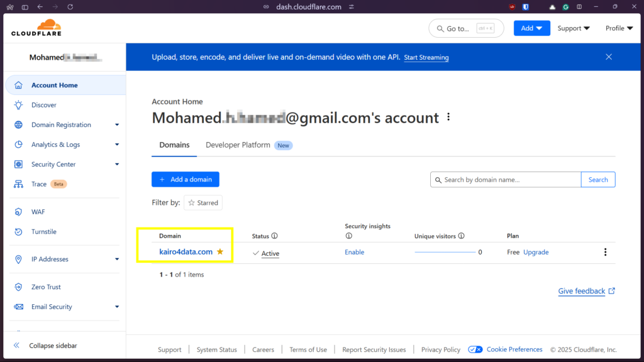644x362 pixels.
Task: Go back using browser back arrow
Action: [x=40, y=6]
